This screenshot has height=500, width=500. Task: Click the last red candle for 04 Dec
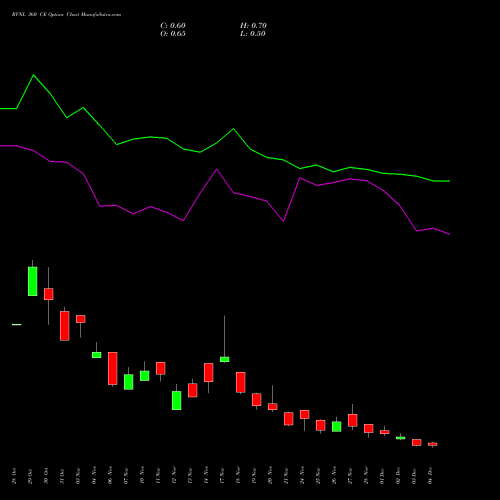click(x=433, y=444)
